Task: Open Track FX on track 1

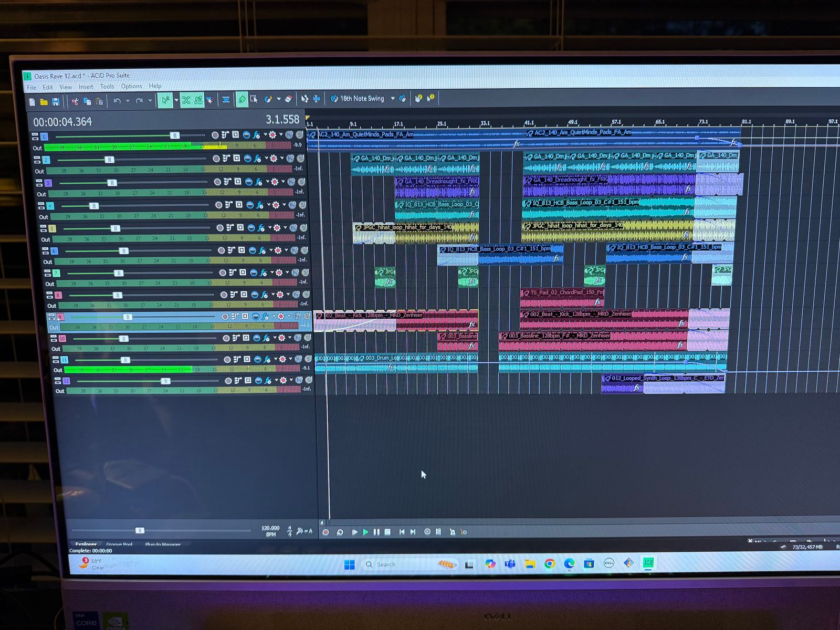Action: tap(256, 135)
